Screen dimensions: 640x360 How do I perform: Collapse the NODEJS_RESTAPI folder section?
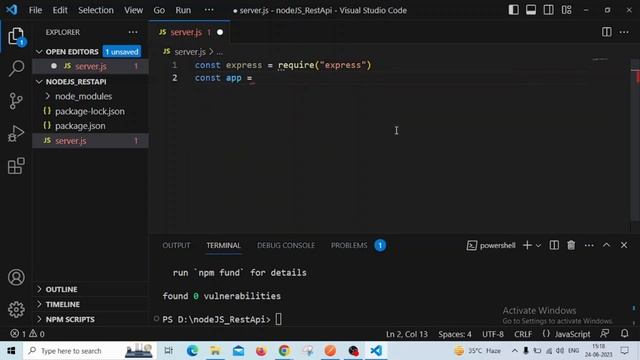pyautogui.click(x=39, y=82)
